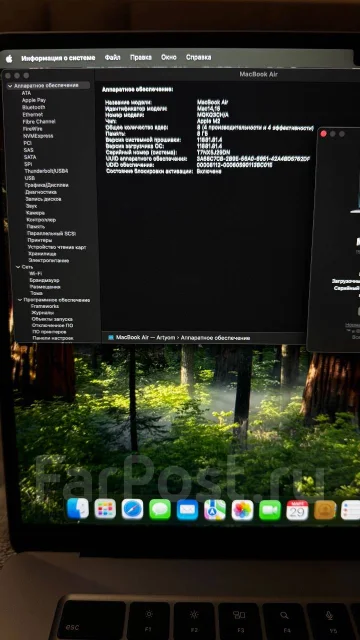The width and height of the screenshot is (360, 640).
Task: Select Панели настроек in the sidebar
Action: 53,338
